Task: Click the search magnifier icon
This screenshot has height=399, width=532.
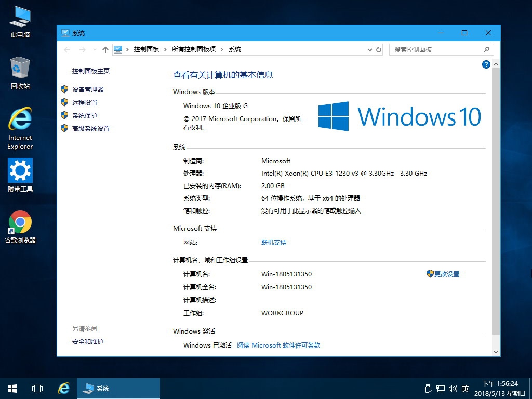Action: (x=486, y=49)
